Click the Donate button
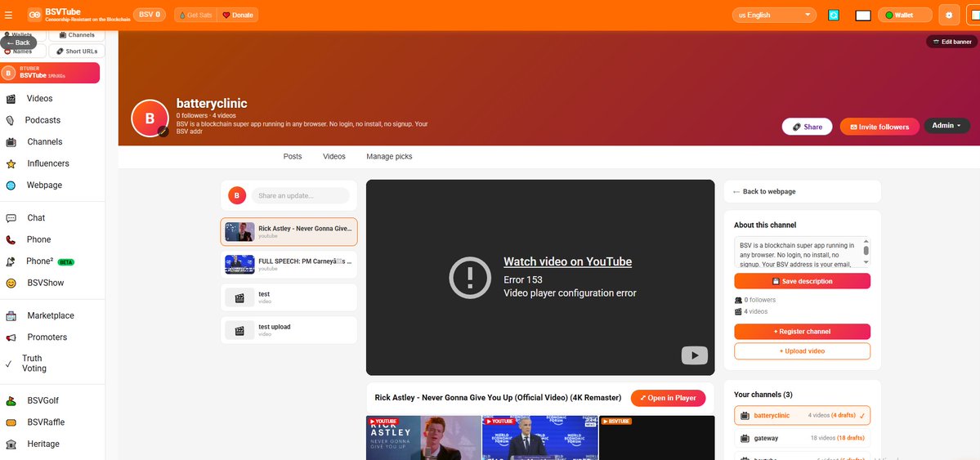980x460 pixels. pyautogui.click(x=238, y=15)
